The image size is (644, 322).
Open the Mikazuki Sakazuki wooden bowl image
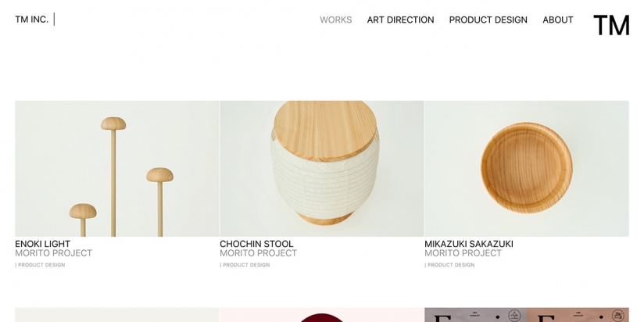pos(527,168)
